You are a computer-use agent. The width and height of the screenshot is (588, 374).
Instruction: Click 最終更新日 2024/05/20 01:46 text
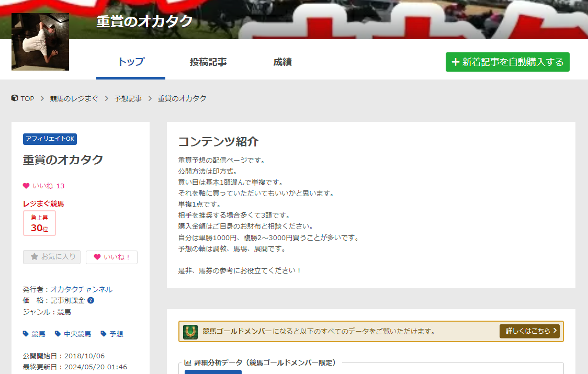pos(75,367)
